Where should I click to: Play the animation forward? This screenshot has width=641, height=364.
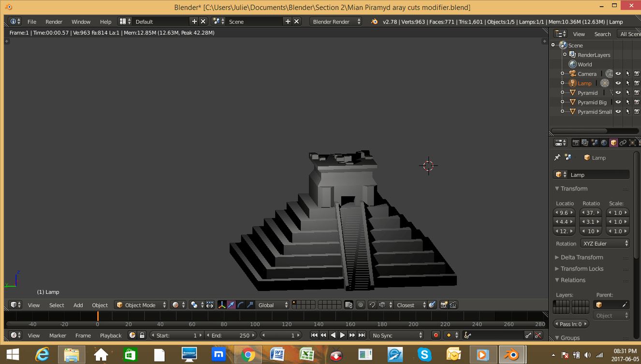coord(342,335)
